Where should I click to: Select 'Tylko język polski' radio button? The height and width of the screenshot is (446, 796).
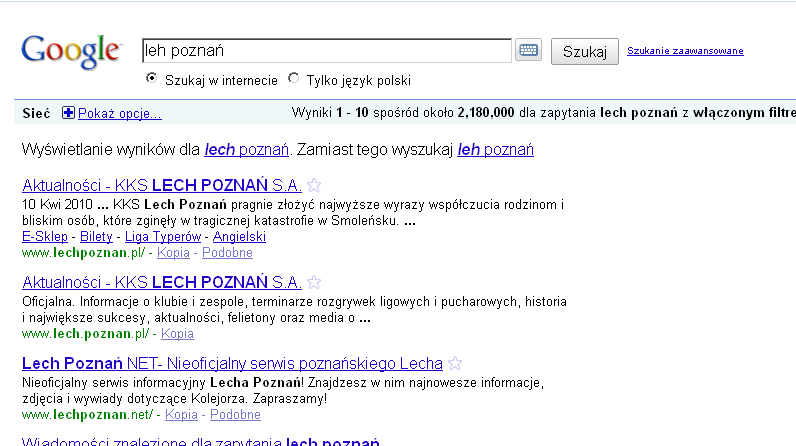[293, 79]
